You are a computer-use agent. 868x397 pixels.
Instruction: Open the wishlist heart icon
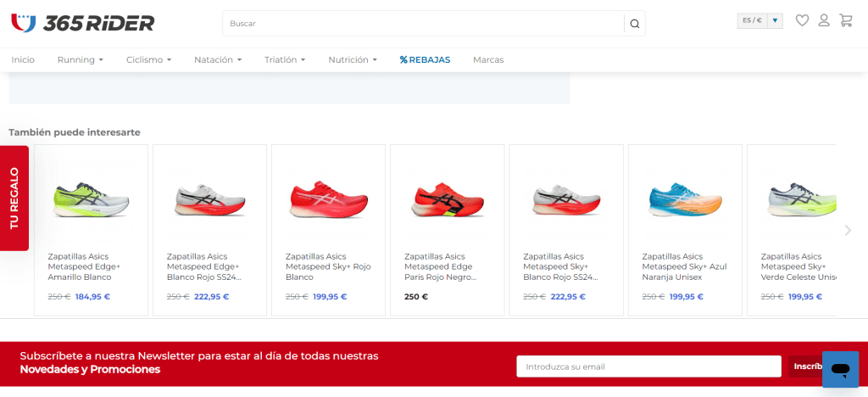[x=802, y=20]
